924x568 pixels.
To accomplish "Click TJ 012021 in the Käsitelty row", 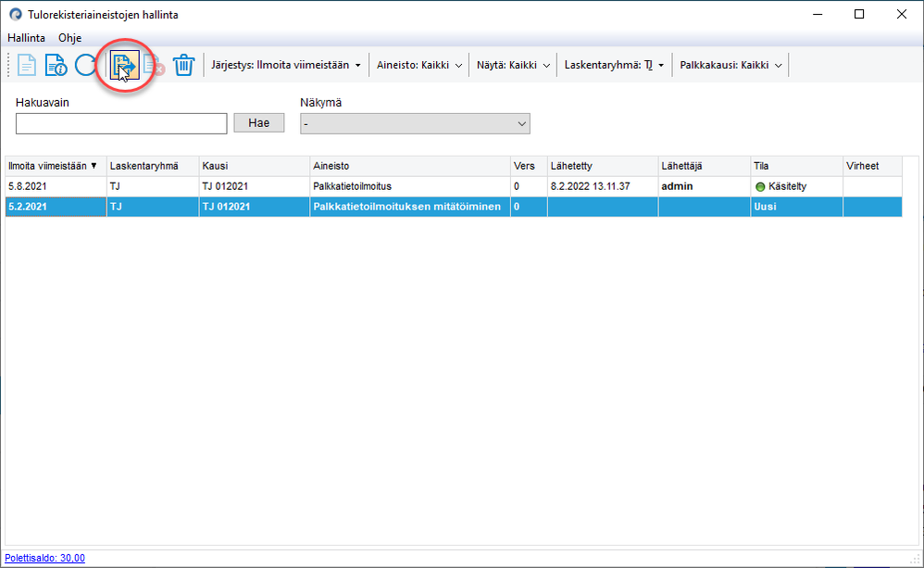I will pos(225,186).
